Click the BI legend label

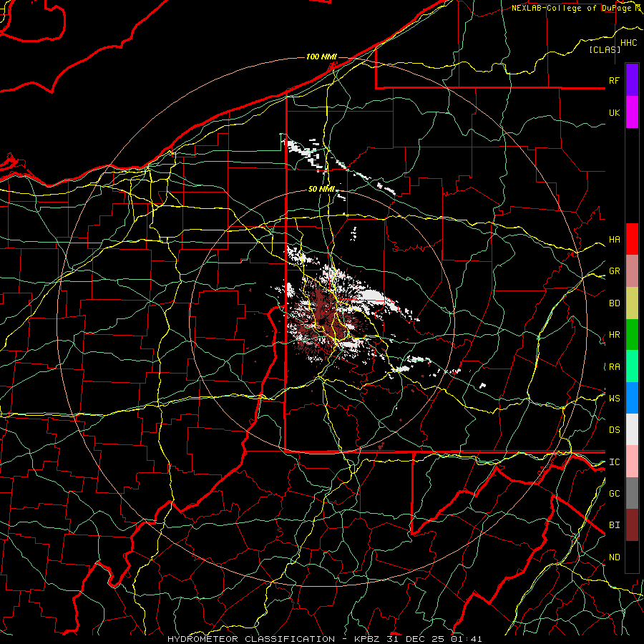click(x=614, y=525)
